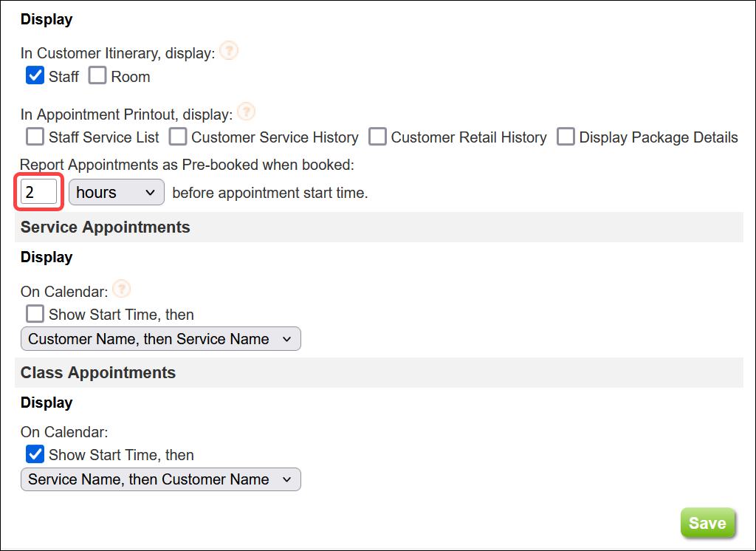Open the Service Name, then Customer Name dropdown
Viewport: 756px width, 551px height.
click(160, 479)
